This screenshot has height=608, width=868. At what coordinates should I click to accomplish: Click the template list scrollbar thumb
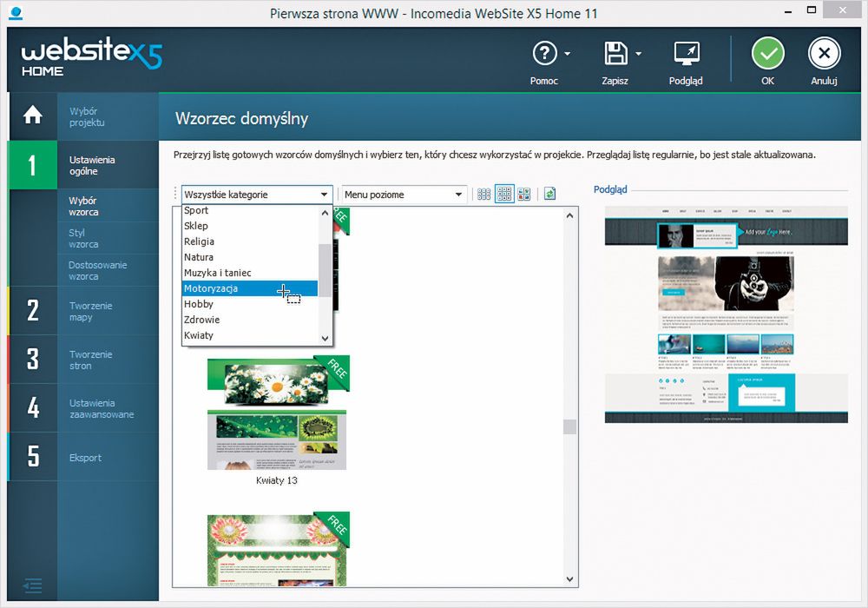[x=569, y=426]
